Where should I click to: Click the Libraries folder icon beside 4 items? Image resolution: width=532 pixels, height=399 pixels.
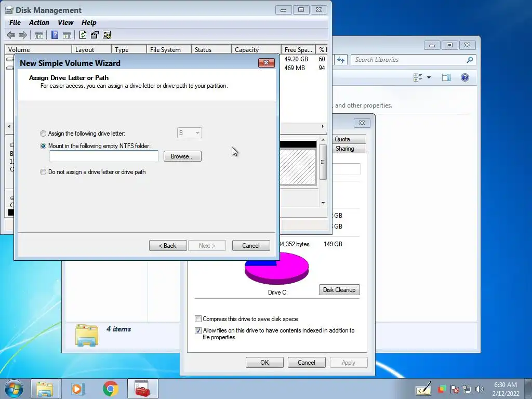[x=87, y=335]
